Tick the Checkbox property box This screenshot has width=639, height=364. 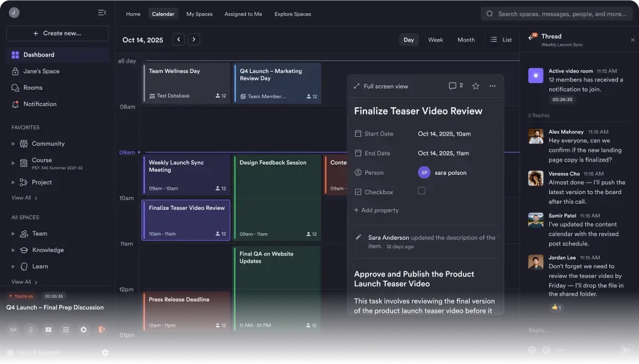[x=421, y=191]
